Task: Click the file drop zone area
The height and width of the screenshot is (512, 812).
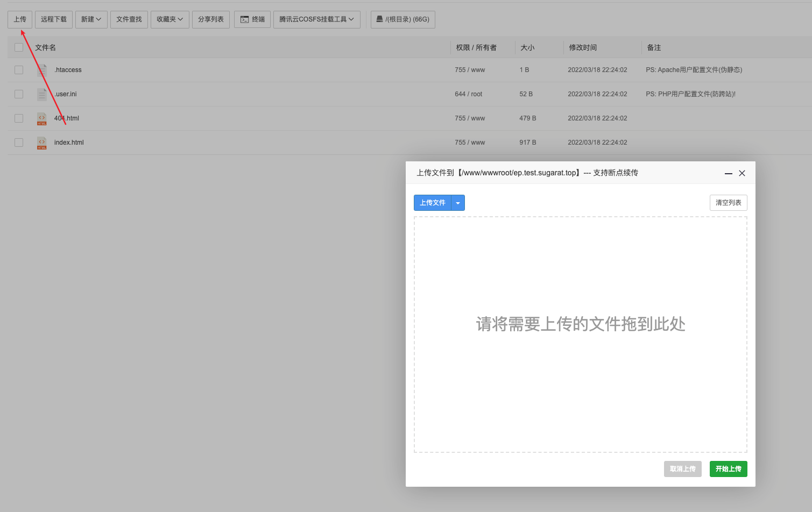Action: tap(581, 335)
